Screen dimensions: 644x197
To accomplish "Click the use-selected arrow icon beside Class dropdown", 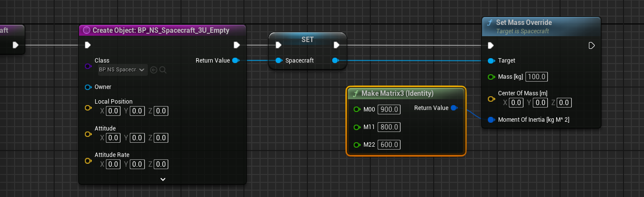I will tap(154, 70).
